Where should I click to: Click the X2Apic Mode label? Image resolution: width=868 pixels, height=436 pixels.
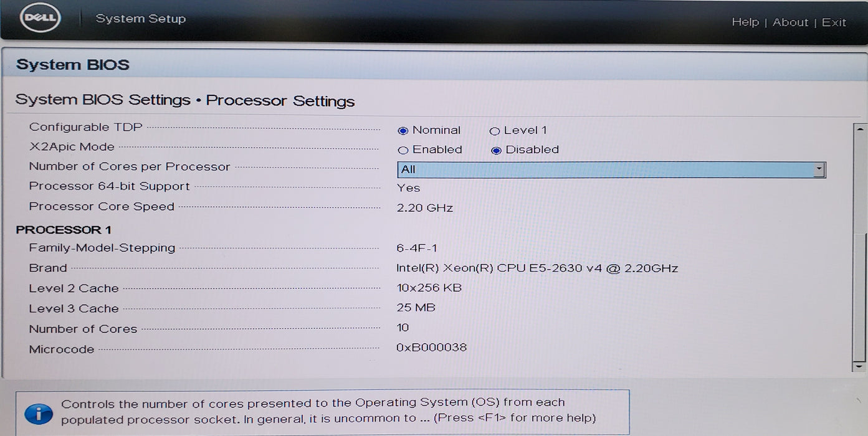coord(72,147)
